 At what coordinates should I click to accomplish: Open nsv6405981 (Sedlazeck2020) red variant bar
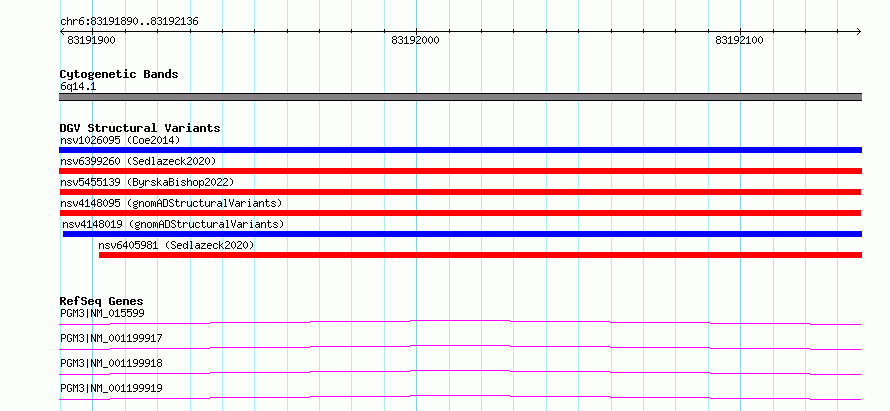pos(480,255)
